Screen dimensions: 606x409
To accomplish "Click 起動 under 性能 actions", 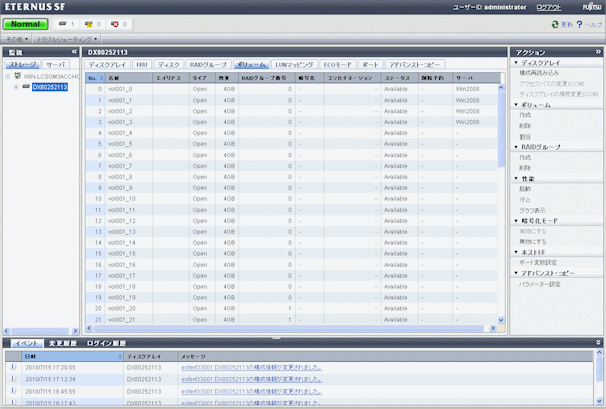I will click(525, 189).
